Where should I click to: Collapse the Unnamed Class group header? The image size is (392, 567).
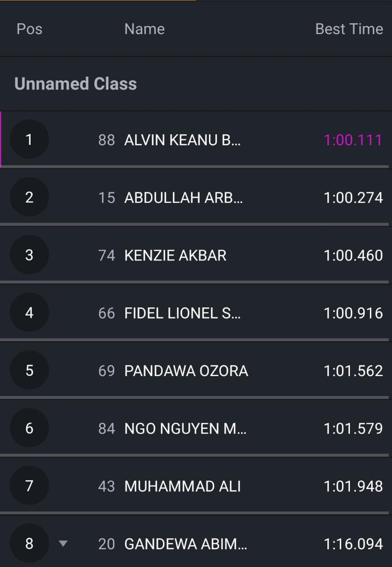(76, 84)
